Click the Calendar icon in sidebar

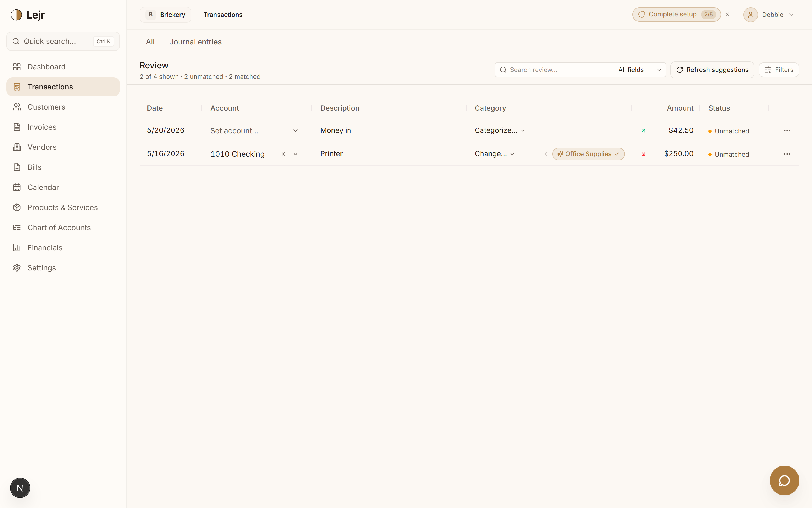(17, 188)
